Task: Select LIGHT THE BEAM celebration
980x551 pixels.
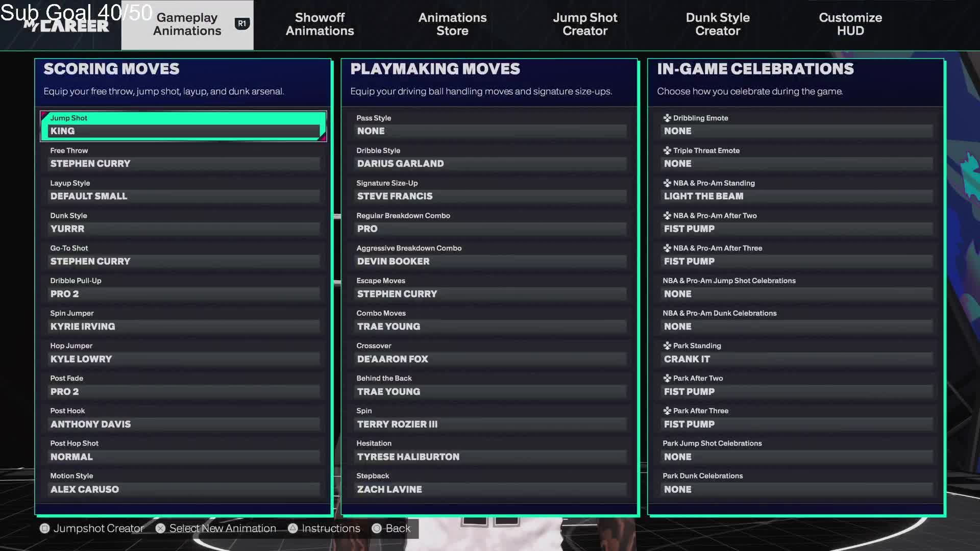Action: 797,196
